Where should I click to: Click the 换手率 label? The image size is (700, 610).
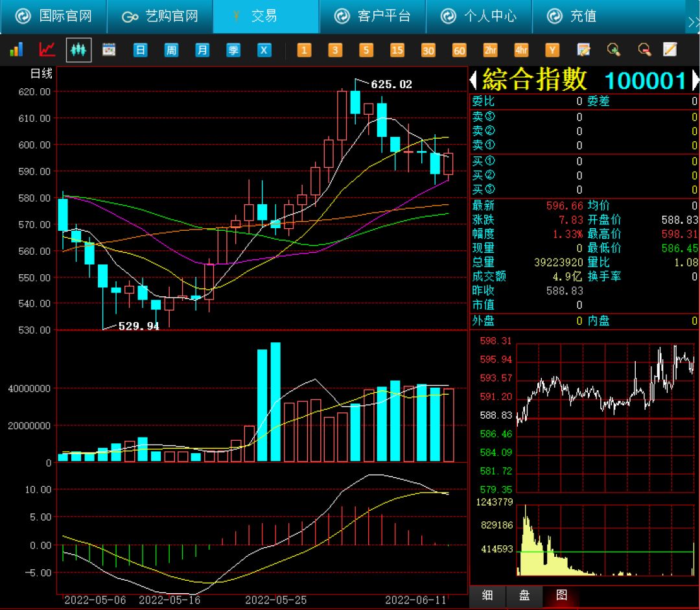(x=605, y=277)
